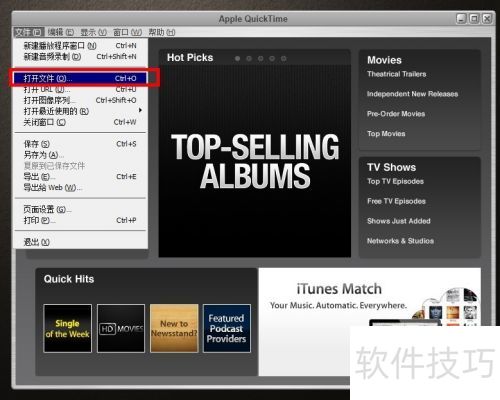Open Shows Just Added link
The width and height of the screenshot is (500, 400).
[x=399, y=221]
